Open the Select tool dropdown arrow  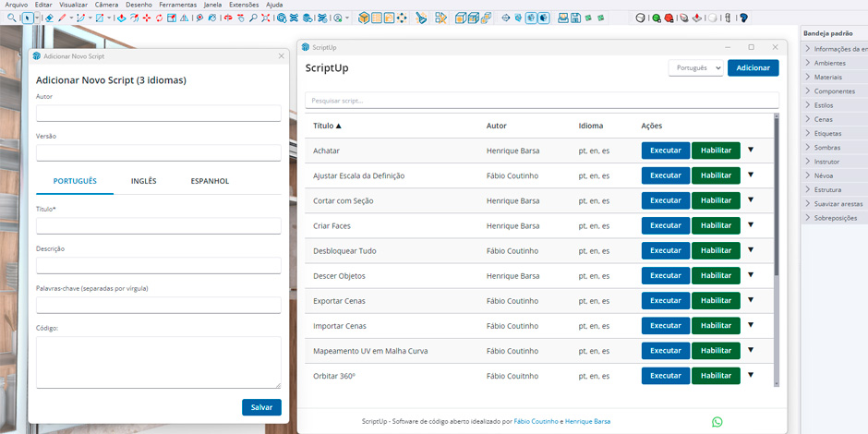[x=37, y=18]
